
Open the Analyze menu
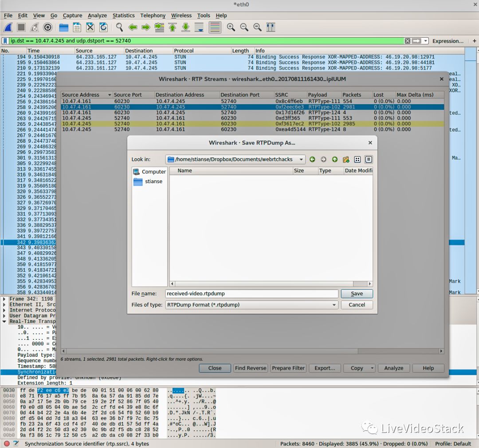pos(97,16)
